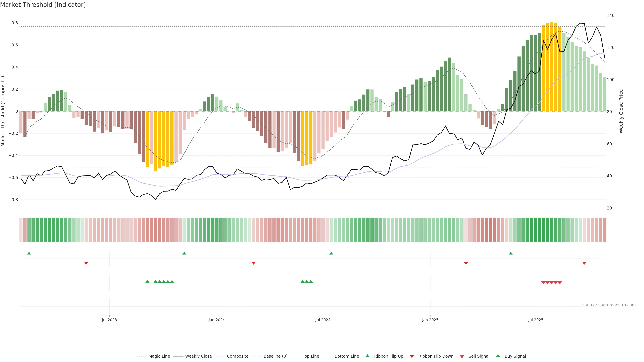Viewport: 644px width, 362px height.
Task: Click the Ribbon Flip Down legend triangle icon
Action: pos(412,356)
